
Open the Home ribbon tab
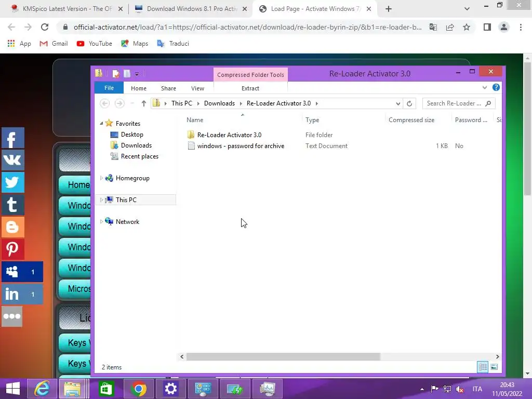[x=139, y=88]
